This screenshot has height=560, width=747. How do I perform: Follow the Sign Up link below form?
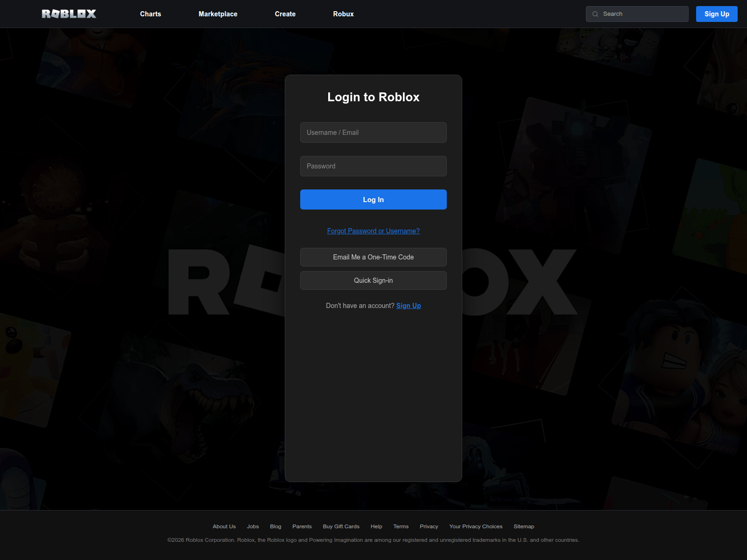click(409, 306)
